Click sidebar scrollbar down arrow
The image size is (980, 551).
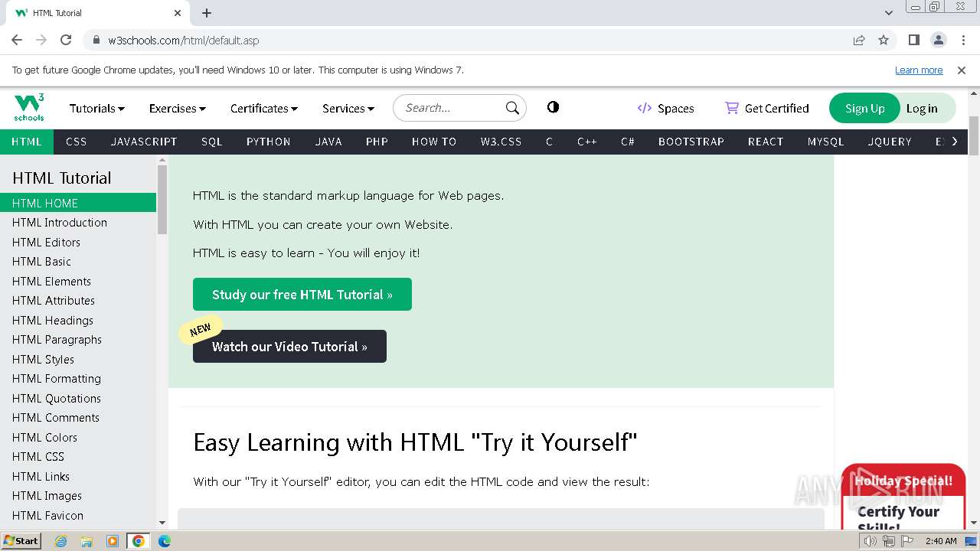[x=162, y=523]
